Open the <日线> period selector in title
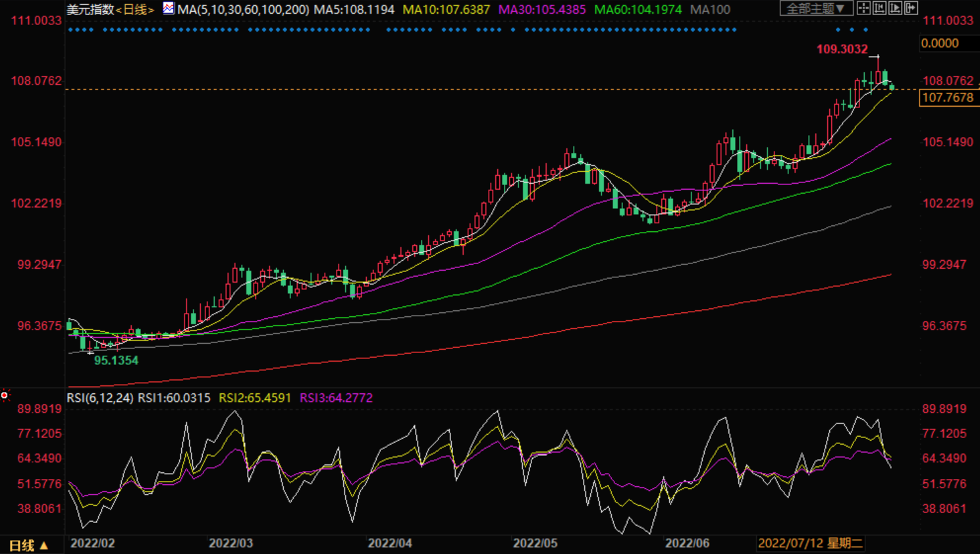 click(135, 9)
